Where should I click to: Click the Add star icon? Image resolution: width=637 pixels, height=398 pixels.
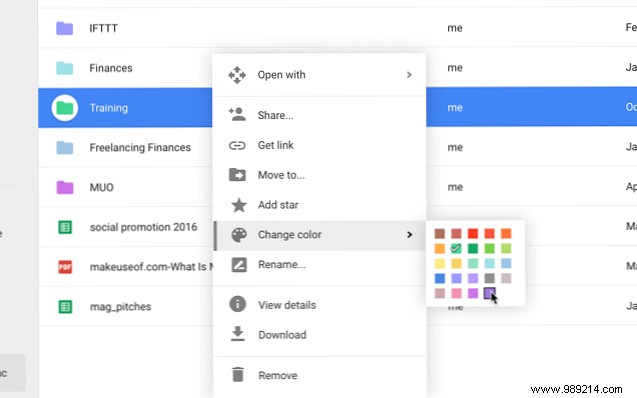(239, 205)
